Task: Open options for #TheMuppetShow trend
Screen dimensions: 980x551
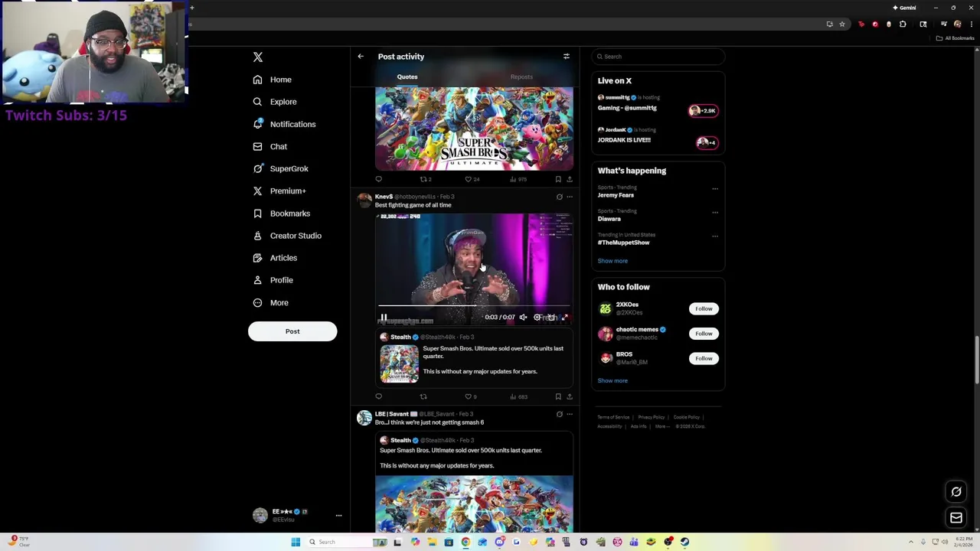Action: [715, 236]
